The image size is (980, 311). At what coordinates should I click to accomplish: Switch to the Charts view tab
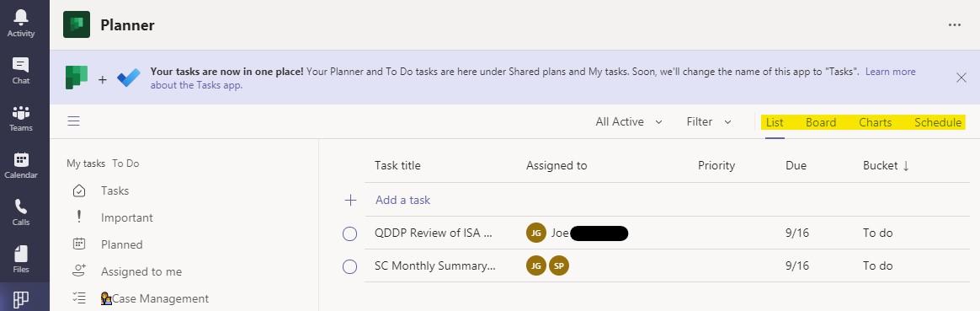(x=875, y=123)
